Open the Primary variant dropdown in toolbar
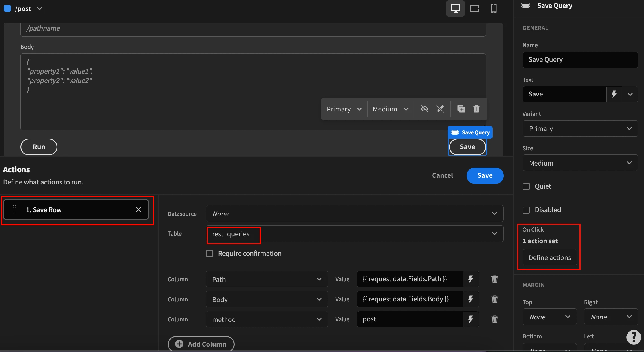The image size is (644, 352). (x=344, y=109)
